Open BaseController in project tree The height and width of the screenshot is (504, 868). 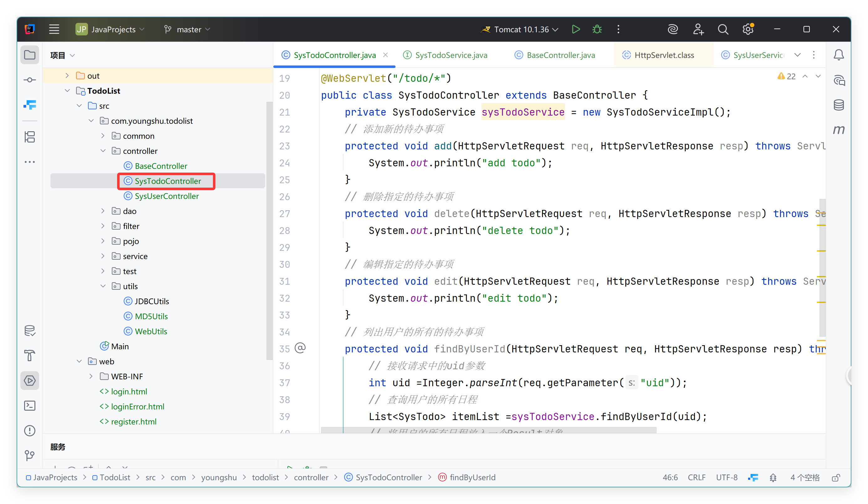[155, 166]
